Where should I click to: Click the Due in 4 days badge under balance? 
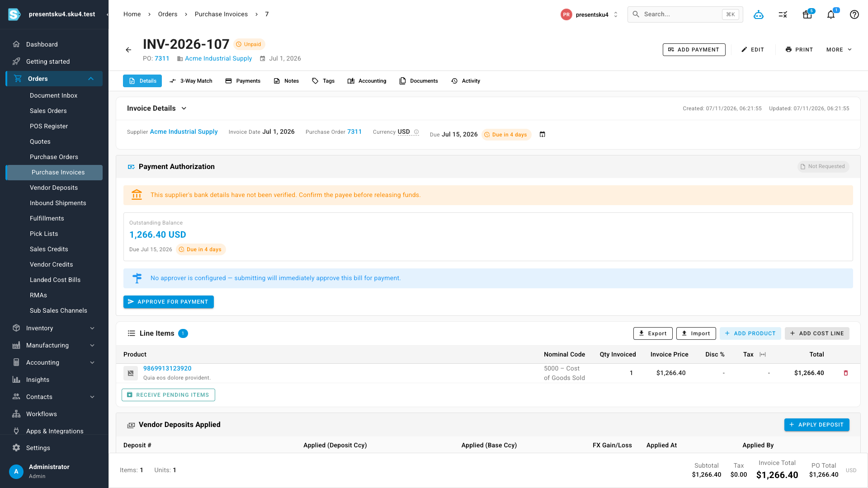coord(200,249)
